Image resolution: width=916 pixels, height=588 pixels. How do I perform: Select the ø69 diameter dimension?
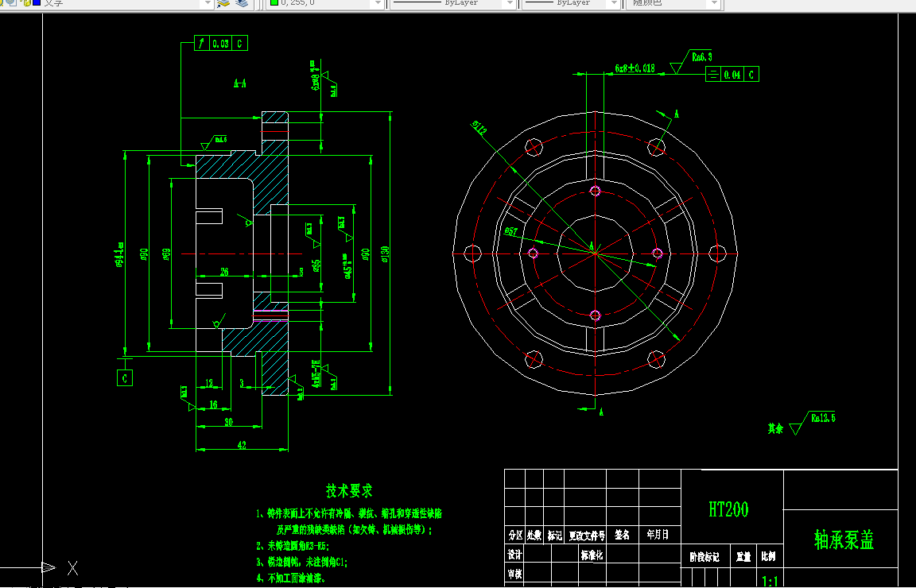pos(166,254)
